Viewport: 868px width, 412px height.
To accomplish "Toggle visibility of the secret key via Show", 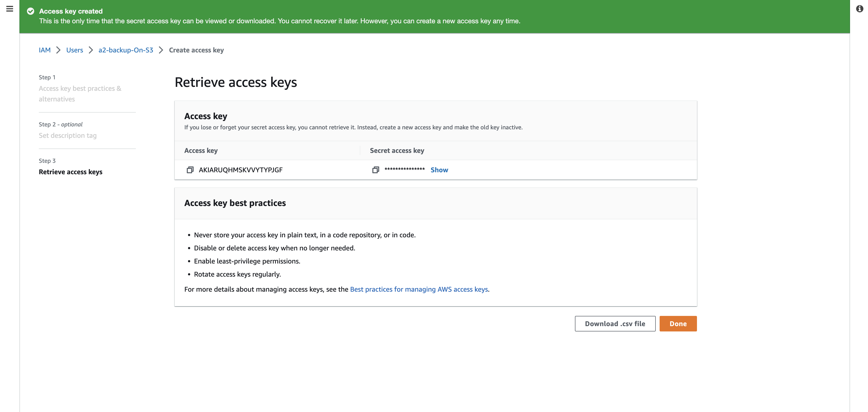I will click(439, 170).
